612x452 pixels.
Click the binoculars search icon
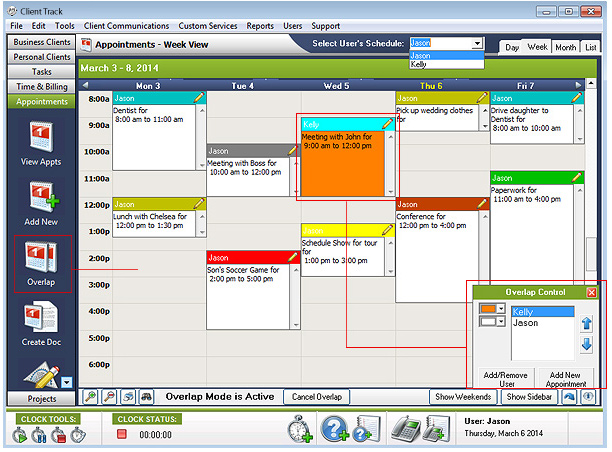click(x=147, y=397)
